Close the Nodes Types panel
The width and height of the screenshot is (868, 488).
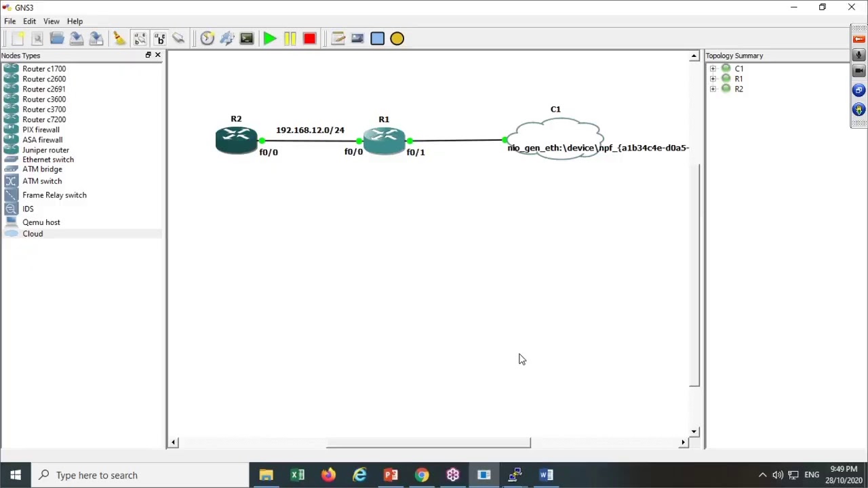tap(158, 55)
